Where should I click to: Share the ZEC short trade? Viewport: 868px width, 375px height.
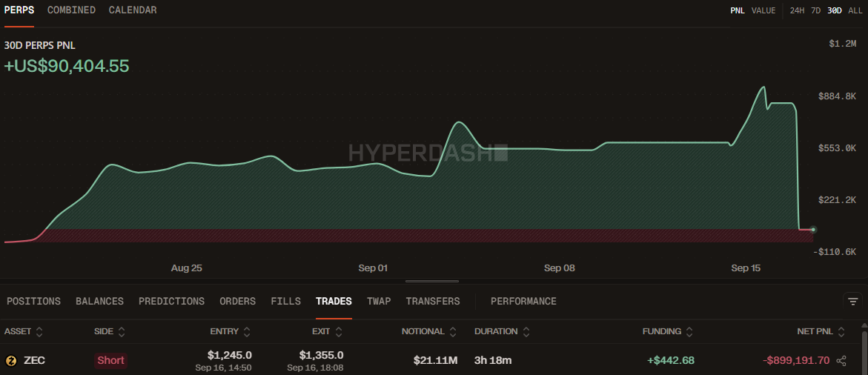(x=841, y=361)
